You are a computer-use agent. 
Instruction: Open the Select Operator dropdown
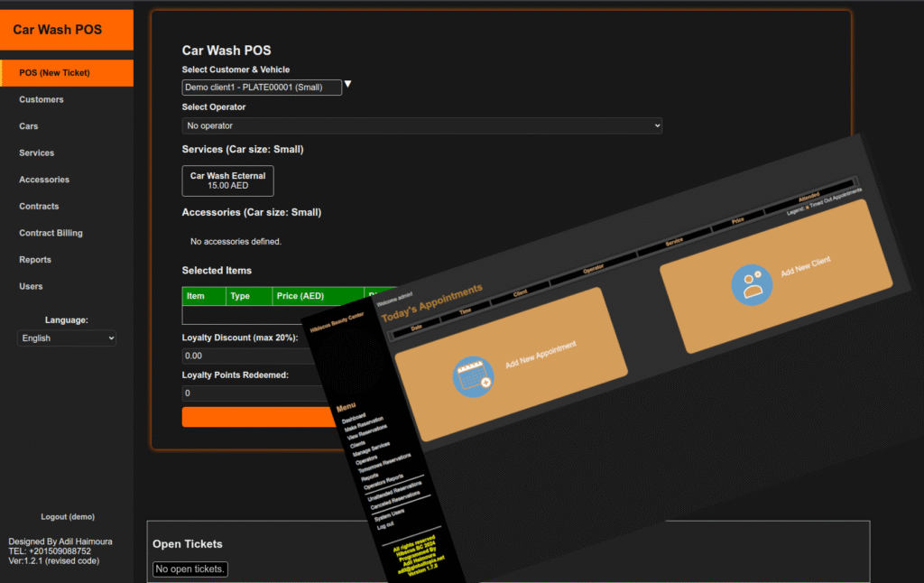point(421,125)
